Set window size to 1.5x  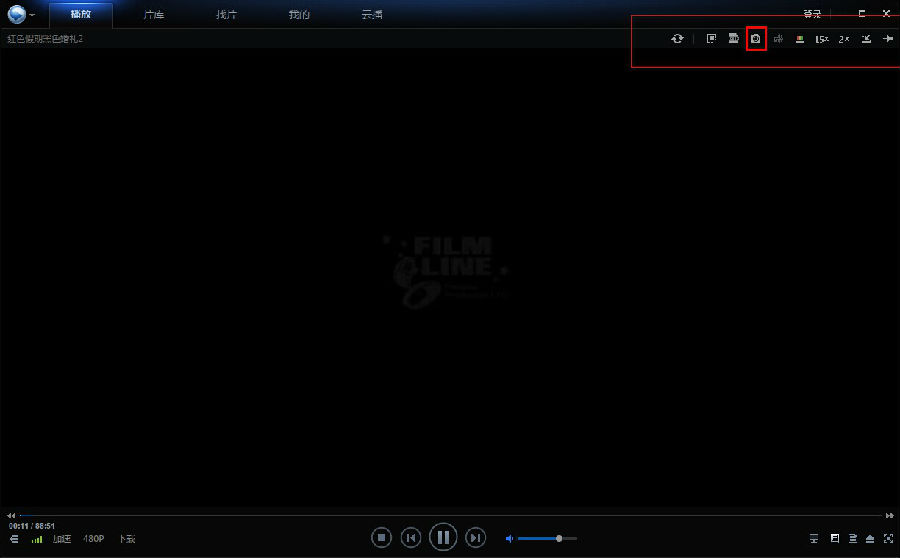click(x=822, y=39)
